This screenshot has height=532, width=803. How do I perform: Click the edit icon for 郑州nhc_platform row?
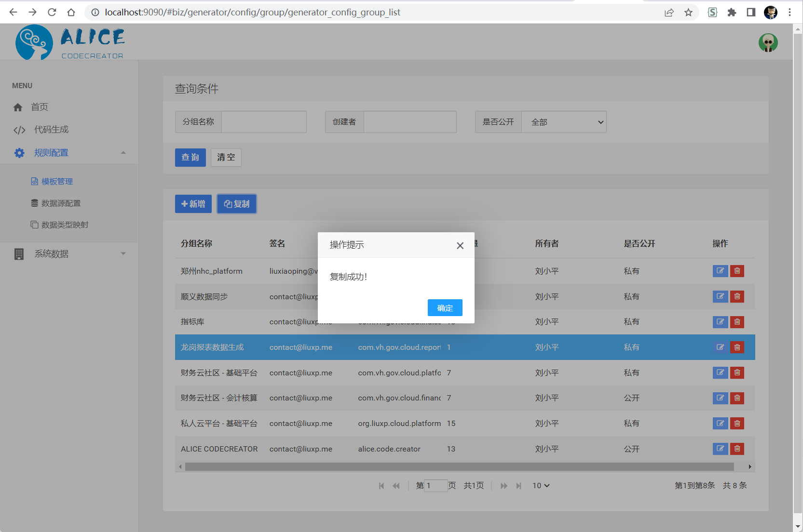click(x=720, y=271)
